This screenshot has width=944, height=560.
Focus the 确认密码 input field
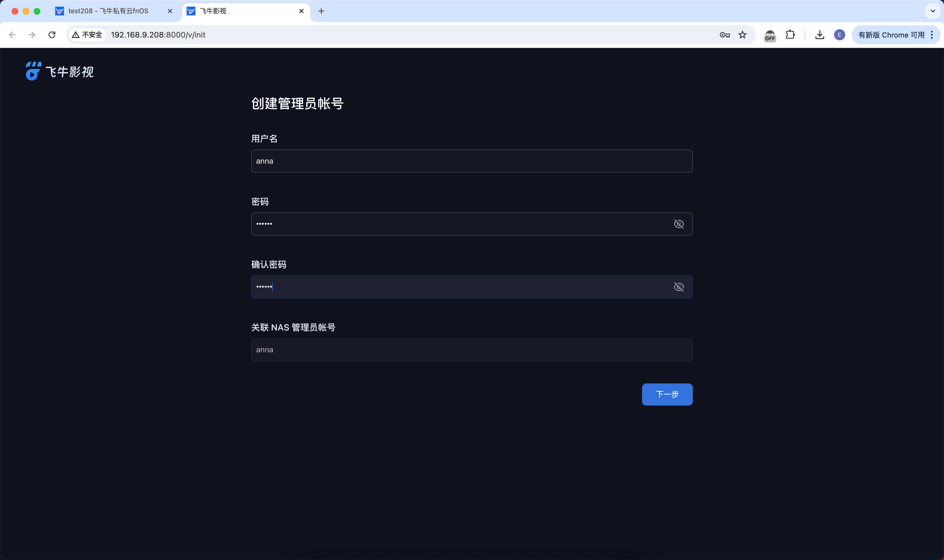pos(472,287)
